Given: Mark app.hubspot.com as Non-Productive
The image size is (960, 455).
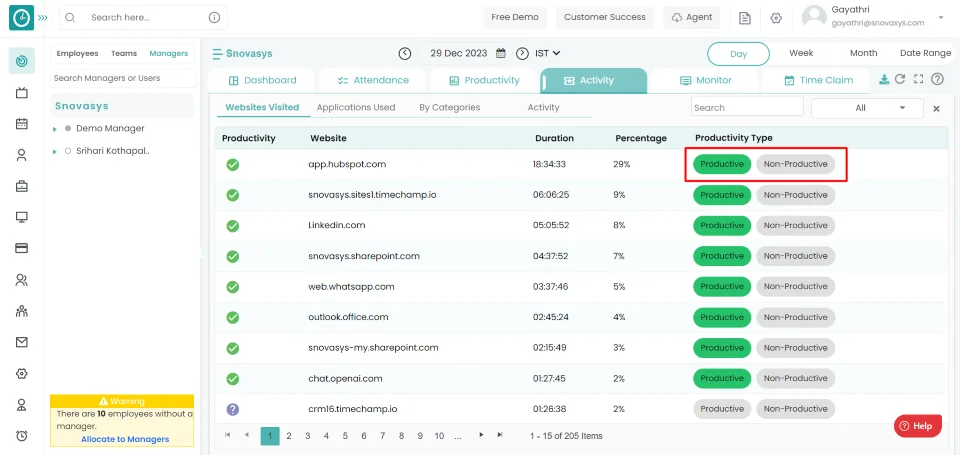Looking at the screenshot, I should coord(795,164).
